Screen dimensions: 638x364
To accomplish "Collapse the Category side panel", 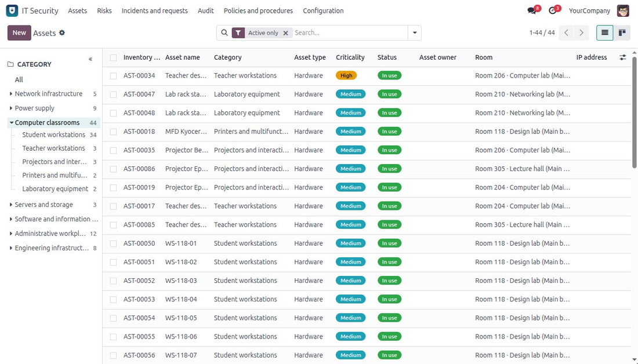I will (x=90, y=59).
